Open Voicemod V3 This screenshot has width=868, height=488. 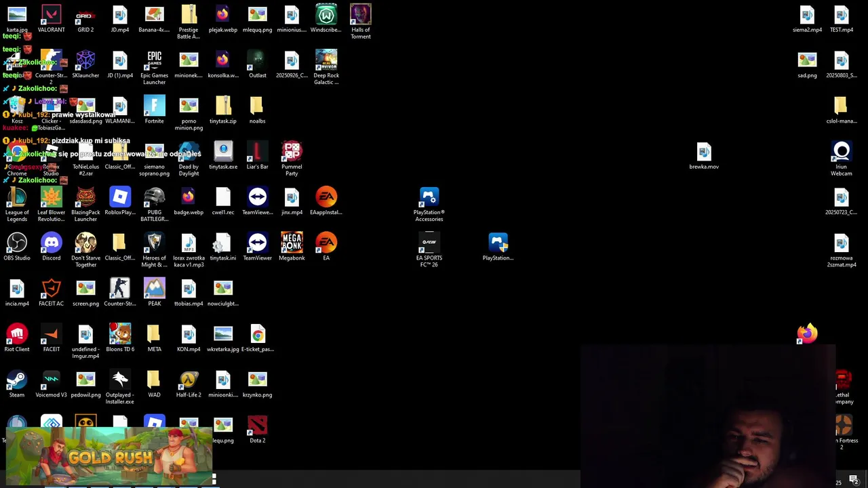pos(51,383)
